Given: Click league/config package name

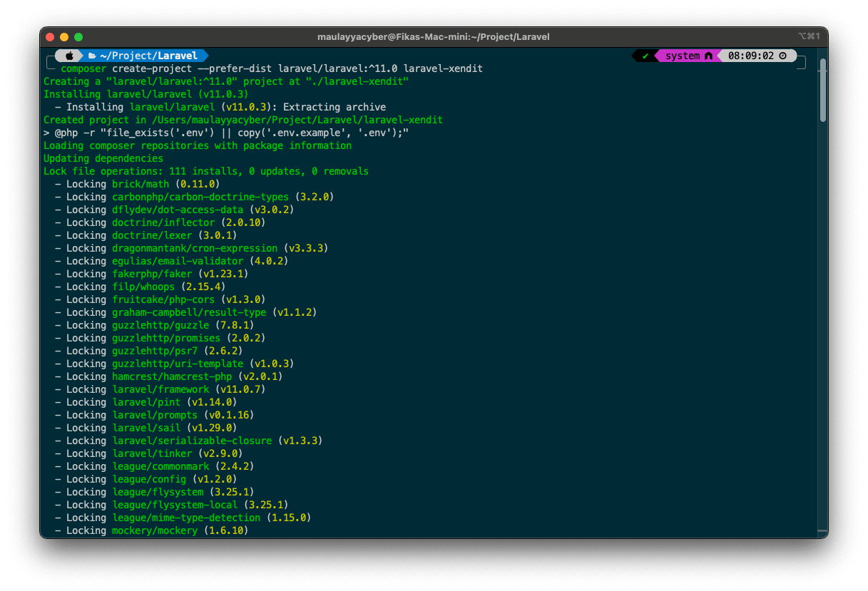Looking at the screenshot, I should [149, 479].
